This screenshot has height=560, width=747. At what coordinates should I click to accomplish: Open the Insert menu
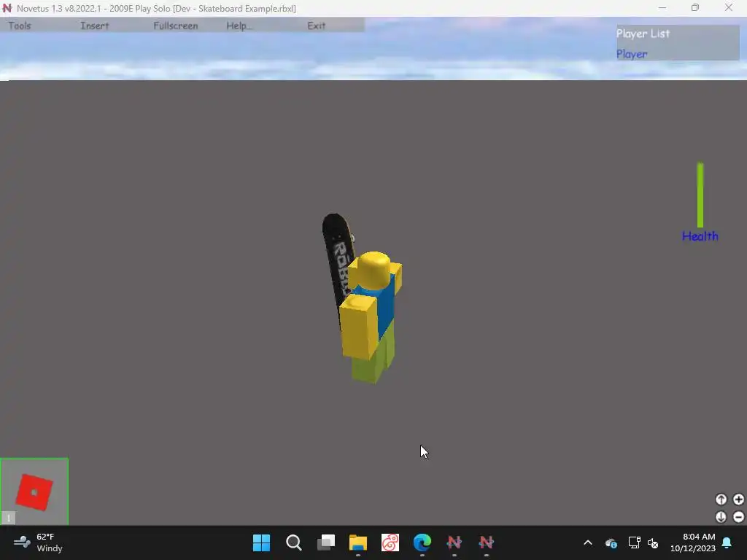click(94, 26)
